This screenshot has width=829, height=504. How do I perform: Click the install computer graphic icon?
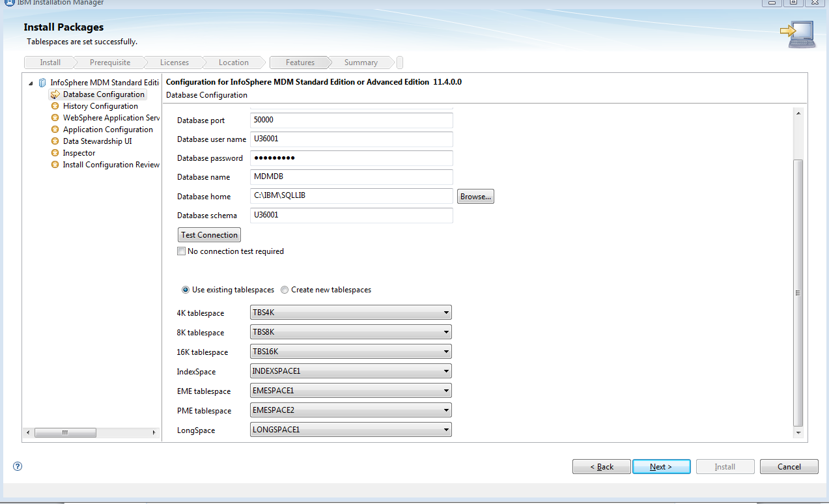[798, 35]
